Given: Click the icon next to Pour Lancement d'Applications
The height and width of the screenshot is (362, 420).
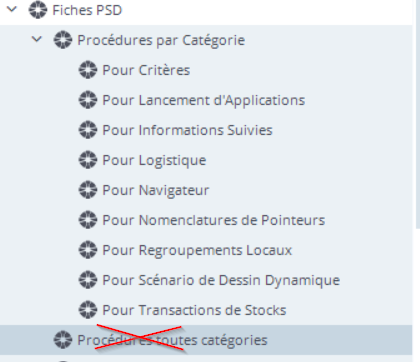Looking at the screenshot, I should click(x=88, y=100).
